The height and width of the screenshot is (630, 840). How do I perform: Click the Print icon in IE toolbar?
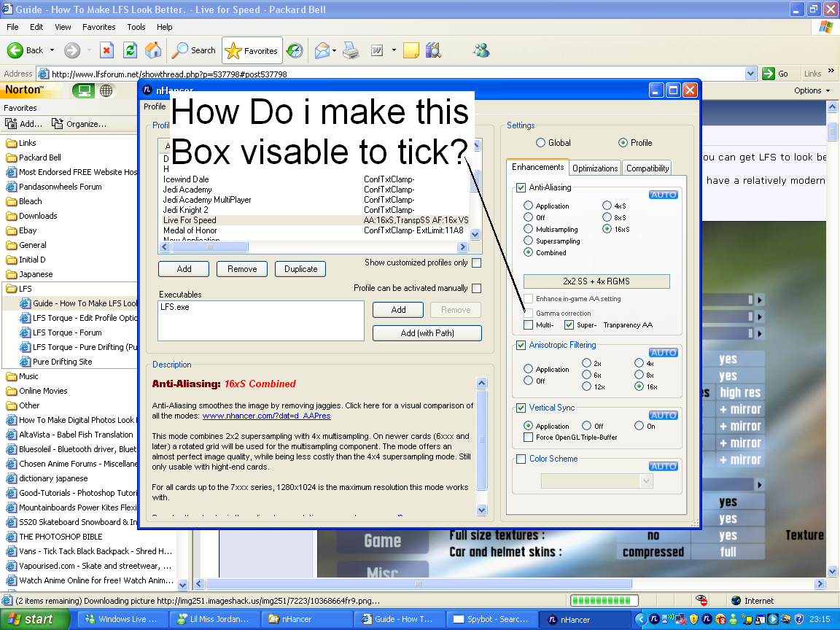pyautogui.click(x=351, y=50)
